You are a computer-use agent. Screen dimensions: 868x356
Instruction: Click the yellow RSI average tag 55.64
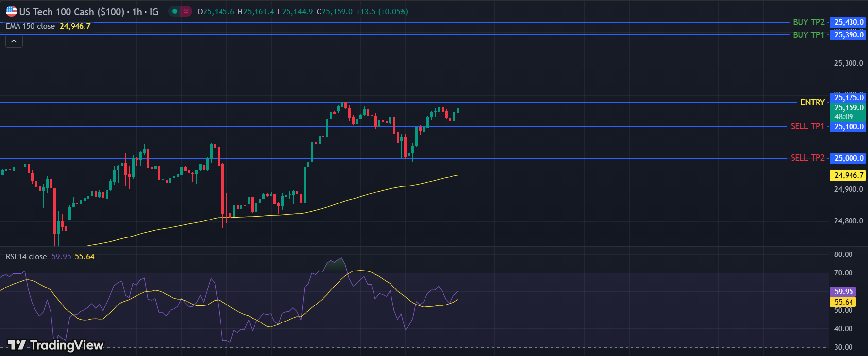(843, 302)
